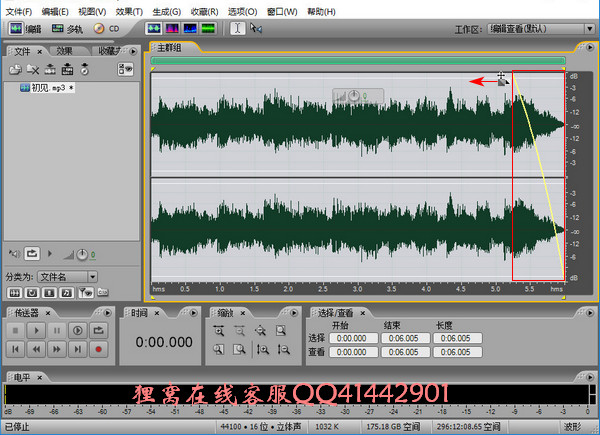600x435 pixels.
Task: Select the spectral phase display icon
Action: pyautogui.click(x=208, y=28)
